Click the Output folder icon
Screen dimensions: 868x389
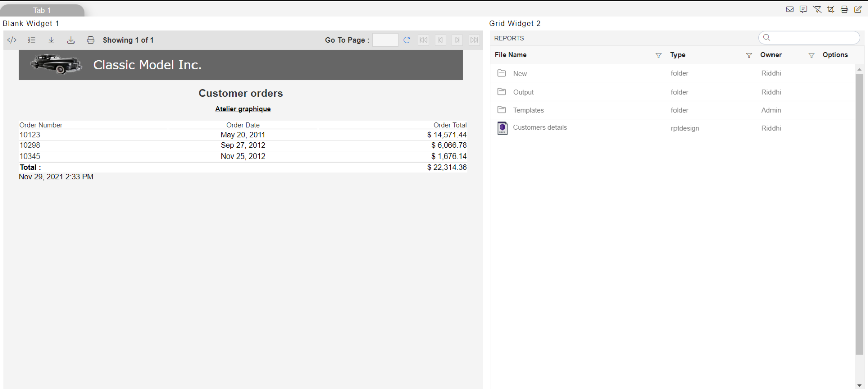(x=502, y=92)
